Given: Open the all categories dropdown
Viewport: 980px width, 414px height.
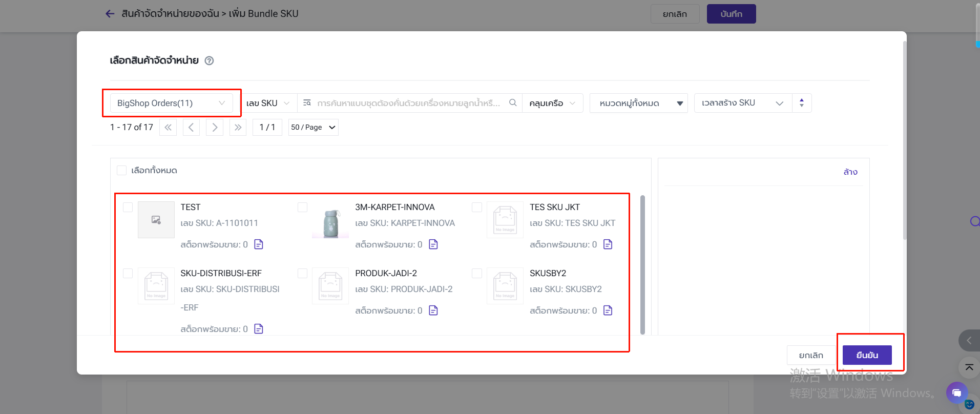Looking at the screenshot, I should [638, 103].
